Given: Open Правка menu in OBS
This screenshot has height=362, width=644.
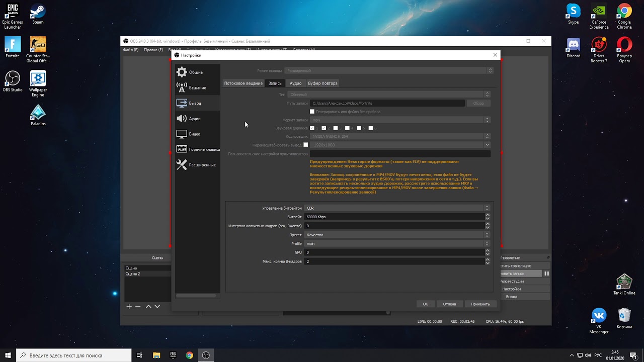Looking at the screenshot, I should click(153, 50).
